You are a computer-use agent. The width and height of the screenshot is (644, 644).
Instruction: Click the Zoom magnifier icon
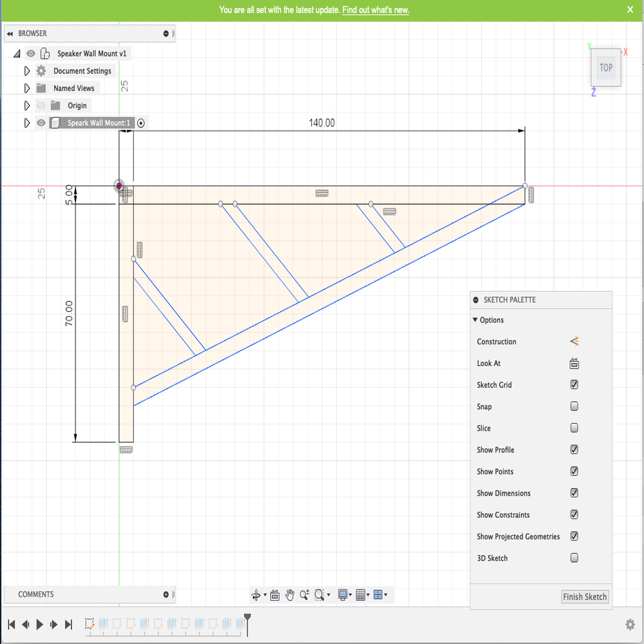click(304, 595)
